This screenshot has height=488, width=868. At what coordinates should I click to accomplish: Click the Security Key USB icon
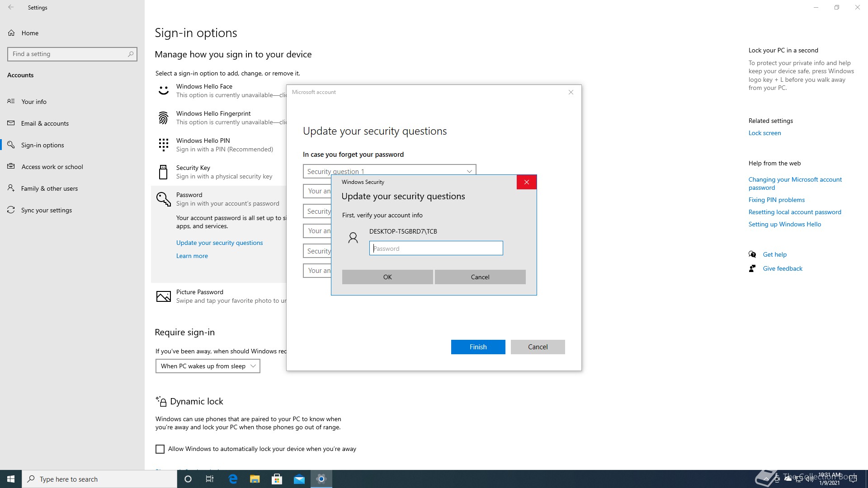(x=163, y=172)
